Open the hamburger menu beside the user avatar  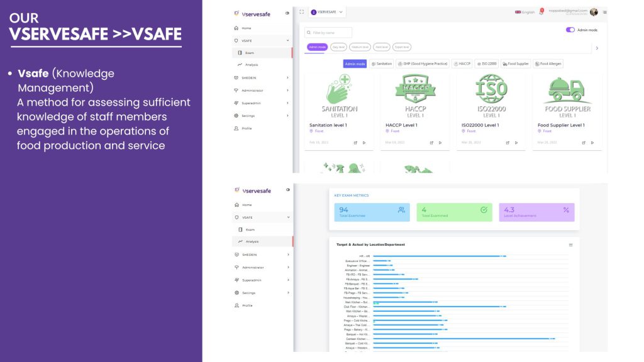tap(604, 13)
